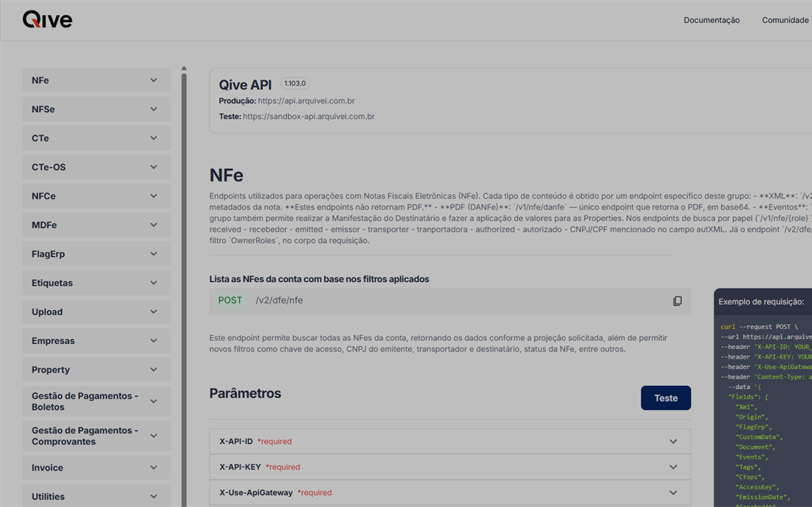Expand Gestão de Pagamentos - Boletos section
812x507 pixels.
(x=96, y=401)
